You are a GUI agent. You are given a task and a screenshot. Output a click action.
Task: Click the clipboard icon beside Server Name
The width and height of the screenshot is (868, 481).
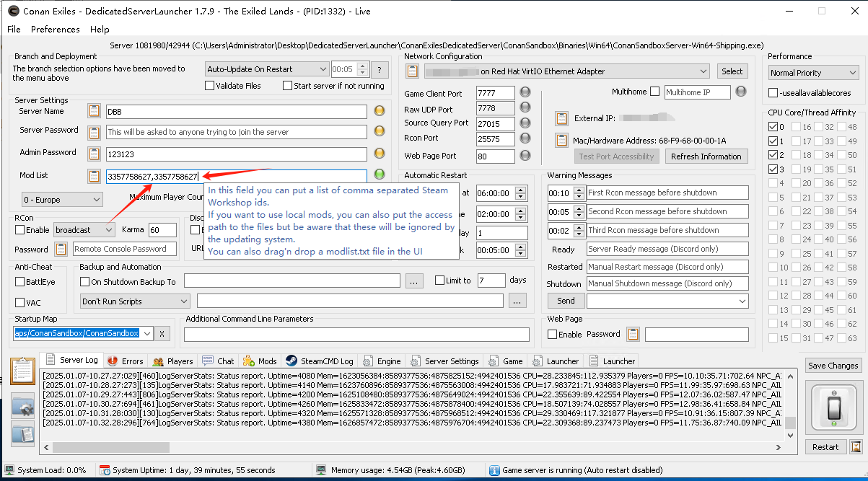tap(94, 111)
